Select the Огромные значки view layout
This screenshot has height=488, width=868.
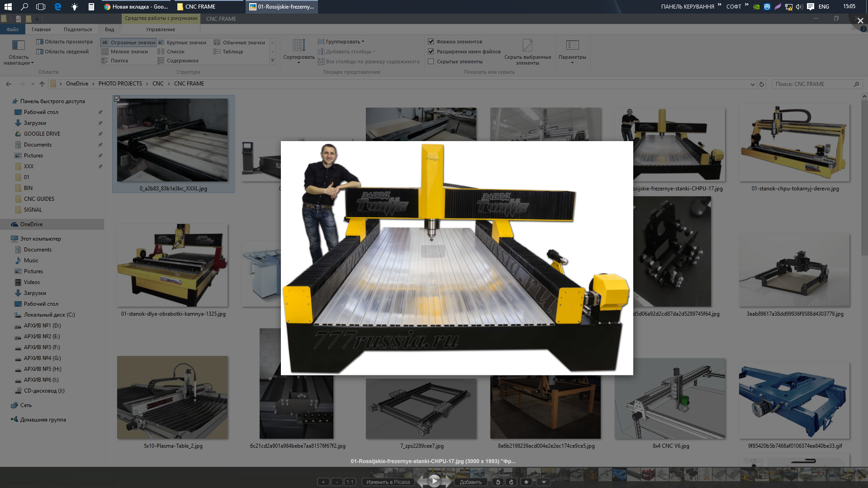(128, 43)
